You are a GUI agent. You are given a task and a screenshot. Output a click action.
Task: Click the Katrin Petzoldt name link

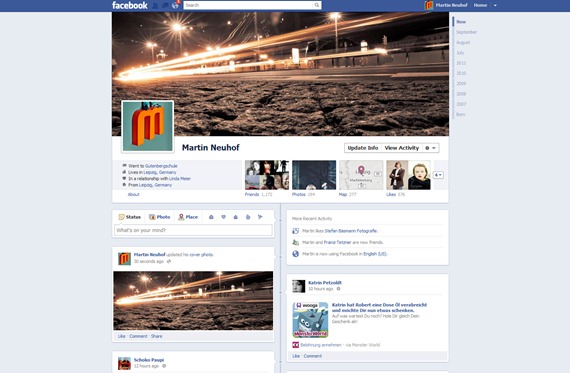tap(325, 282)
